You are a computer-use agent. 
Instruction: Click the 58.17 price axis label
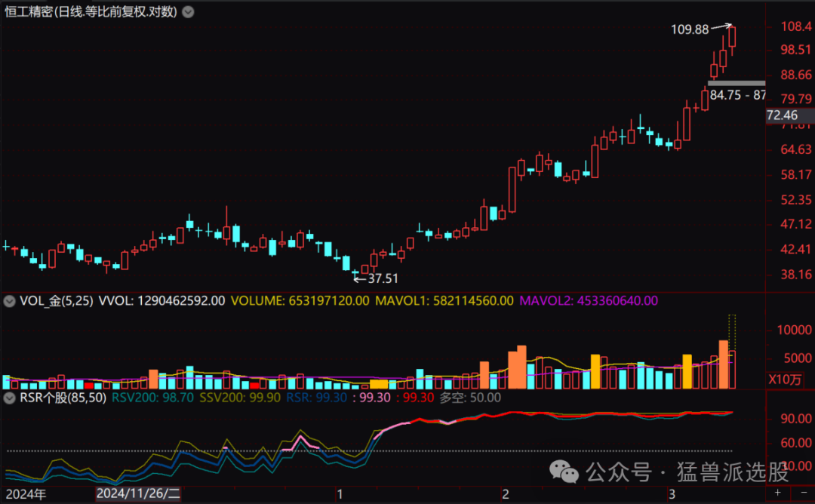tap(796, 174)
